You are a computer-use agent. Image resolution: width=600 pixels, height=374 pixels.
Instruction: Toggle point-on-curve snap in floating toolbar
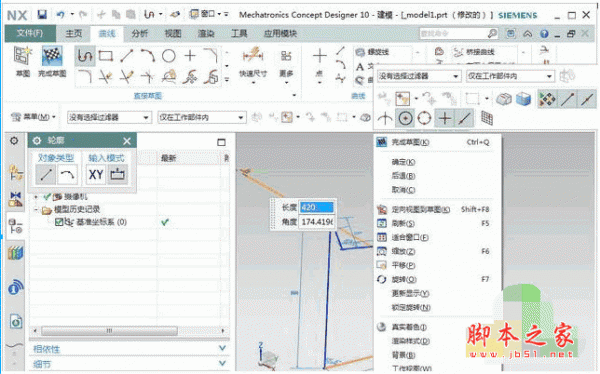tap(464, 118)
